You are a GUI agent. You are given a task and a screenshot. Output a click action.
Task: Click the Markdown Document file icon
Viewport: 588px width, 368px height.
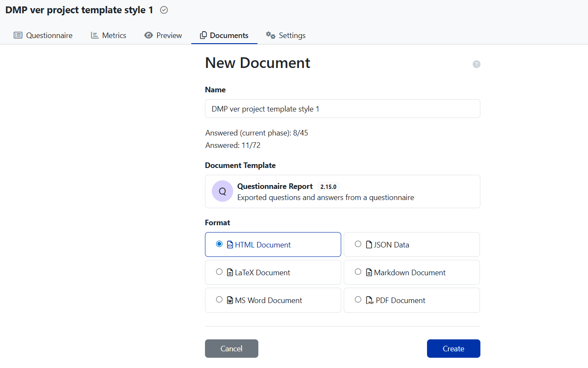pos(369,273)
